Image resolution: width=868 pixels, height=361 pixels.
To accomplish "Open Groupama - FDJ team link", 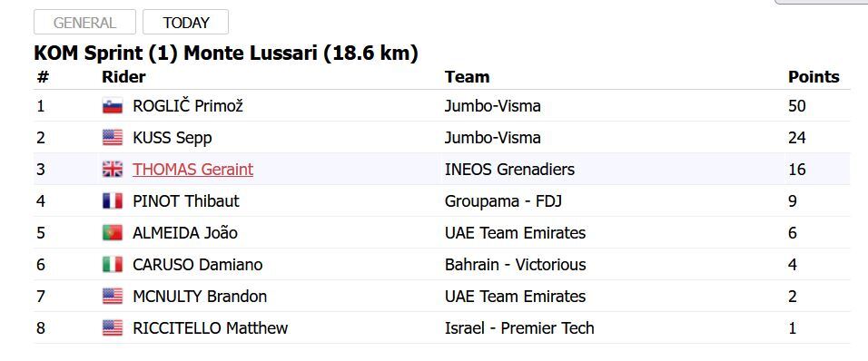I will 503,201.
